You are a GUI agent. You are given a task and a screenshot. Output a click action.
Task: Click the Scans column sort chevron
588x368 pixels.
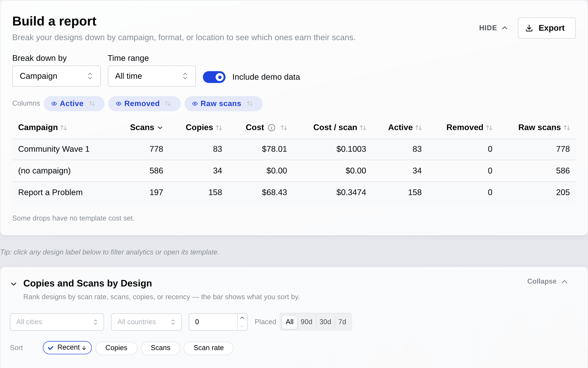160,128
